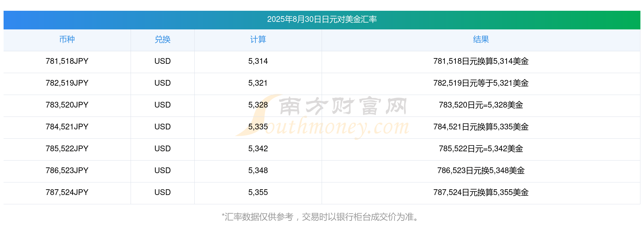Click result 787,524日元换算5,355美金
This screenshot has height=233, width=644.
pyautogui.click(x=481, y=192)
